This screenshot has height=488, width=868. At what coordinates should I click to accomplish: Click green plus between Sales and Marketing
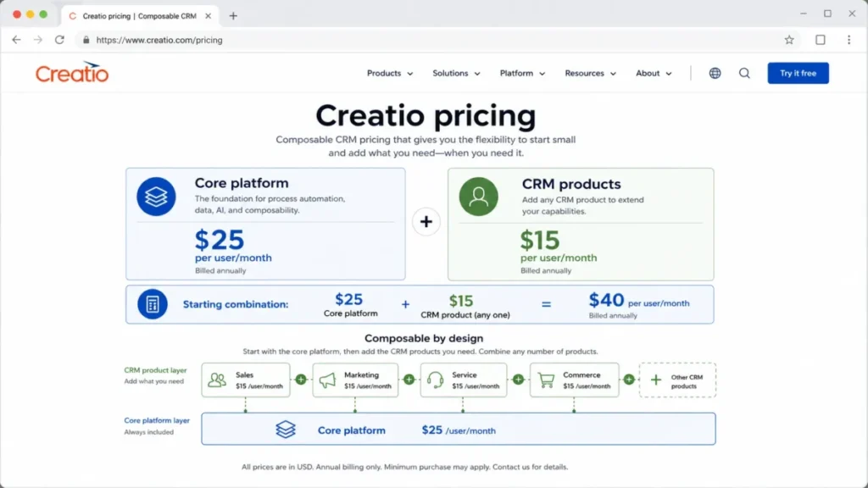[x=301, y=379]
